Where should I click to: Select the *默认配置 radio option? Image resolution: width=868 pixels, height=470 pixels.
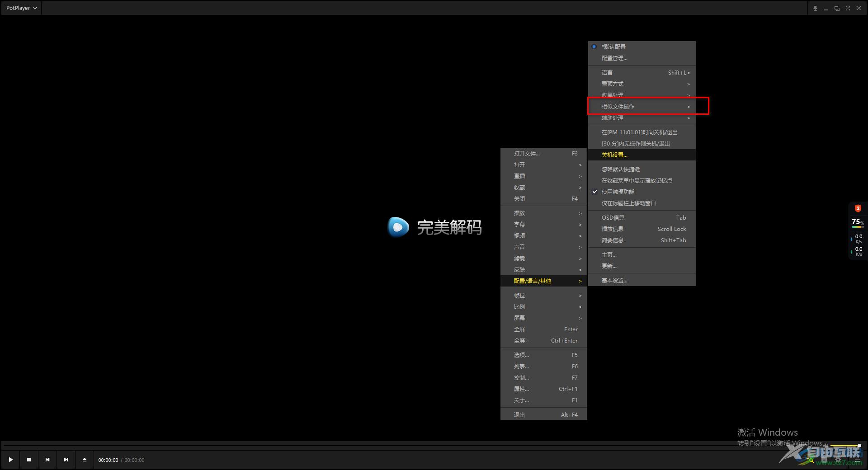[642, 47]
